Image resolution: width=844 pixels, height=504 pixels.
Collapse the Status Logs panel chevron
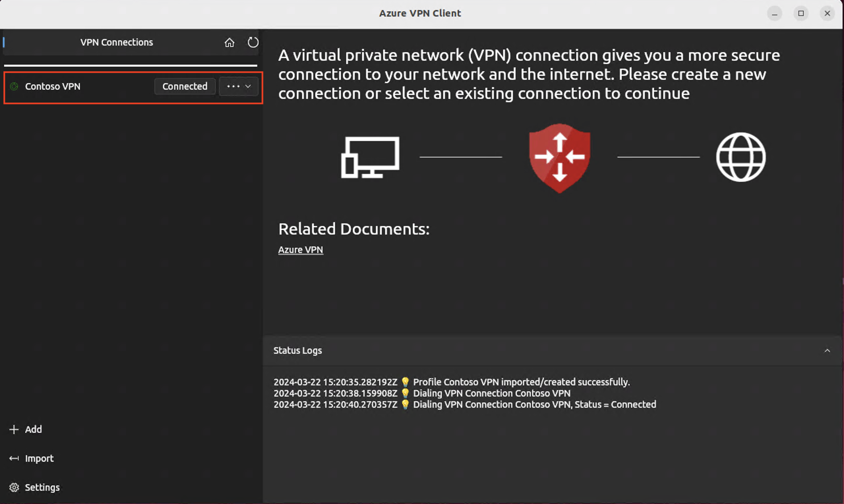827,350
